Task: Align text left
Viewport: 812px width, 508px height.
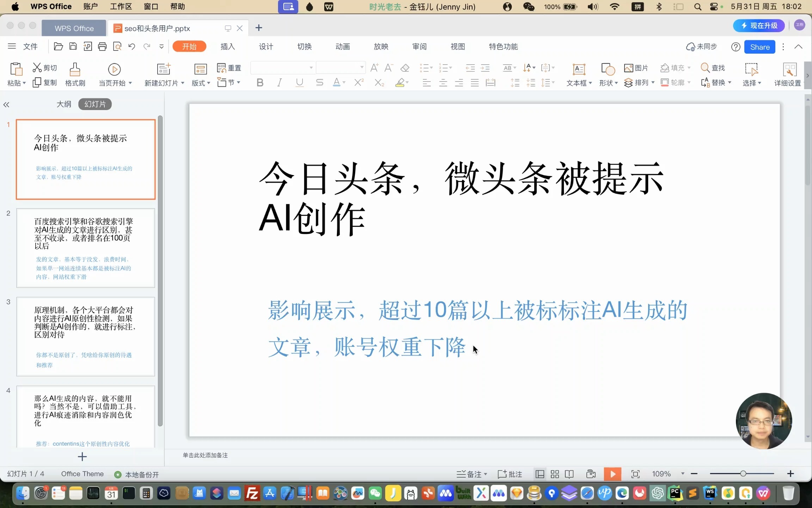Action: pos(426,83)
